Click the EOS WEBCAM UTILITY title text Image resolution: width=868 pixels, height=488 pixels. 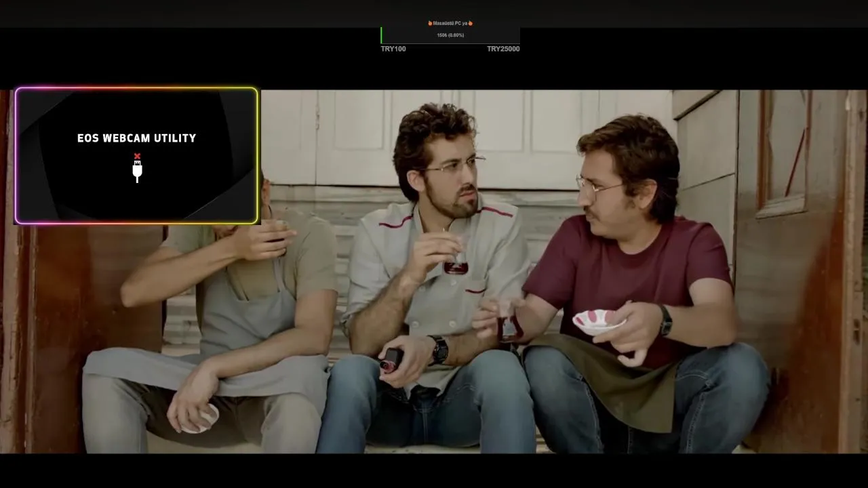(137, 138)
